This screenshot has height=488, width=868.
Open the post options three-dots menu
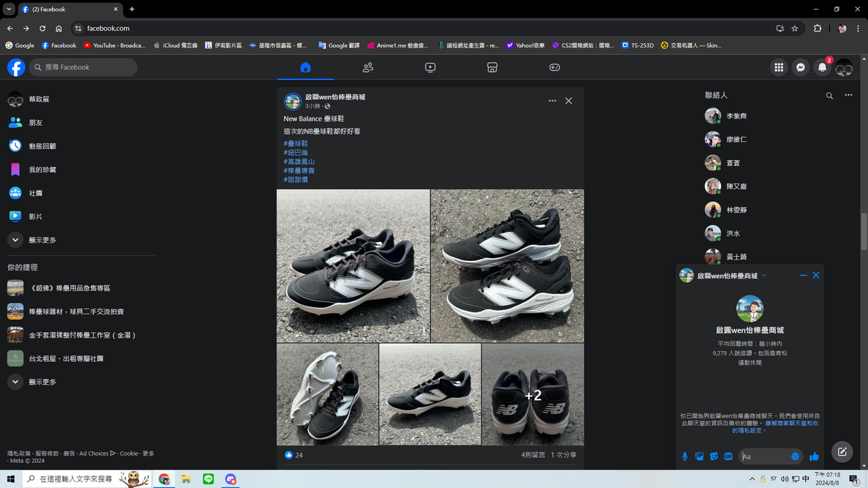tap(552, 101)
